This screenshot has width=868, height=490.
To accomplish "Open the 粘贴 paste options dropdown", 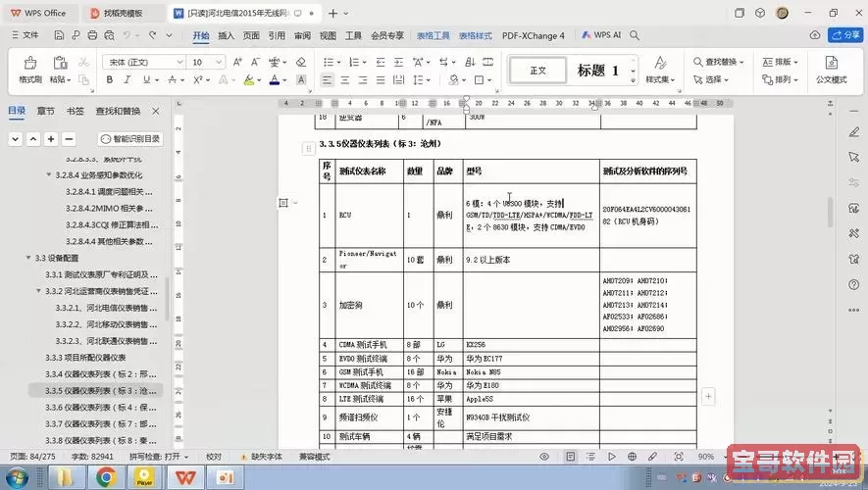I will pos(61,79).
